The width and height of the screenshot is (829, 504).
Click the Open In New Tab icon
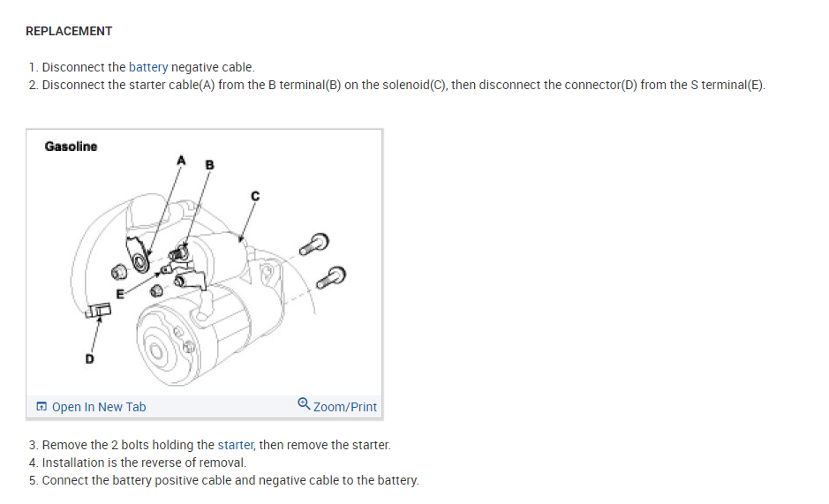(41, 407)
